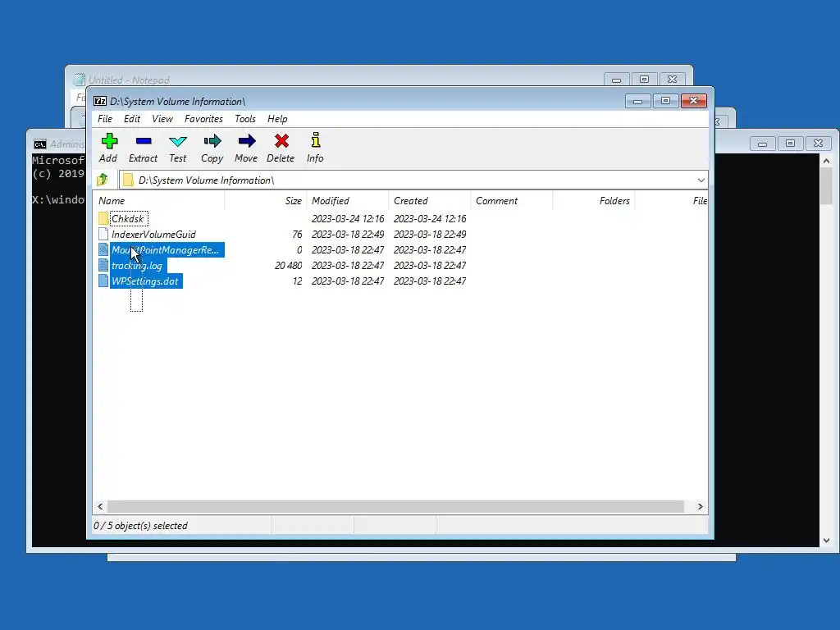The height and width of the screenshot is (630, 840).
Task: Open the View menu
Action: pyautogui.click(x=162, y=119)
